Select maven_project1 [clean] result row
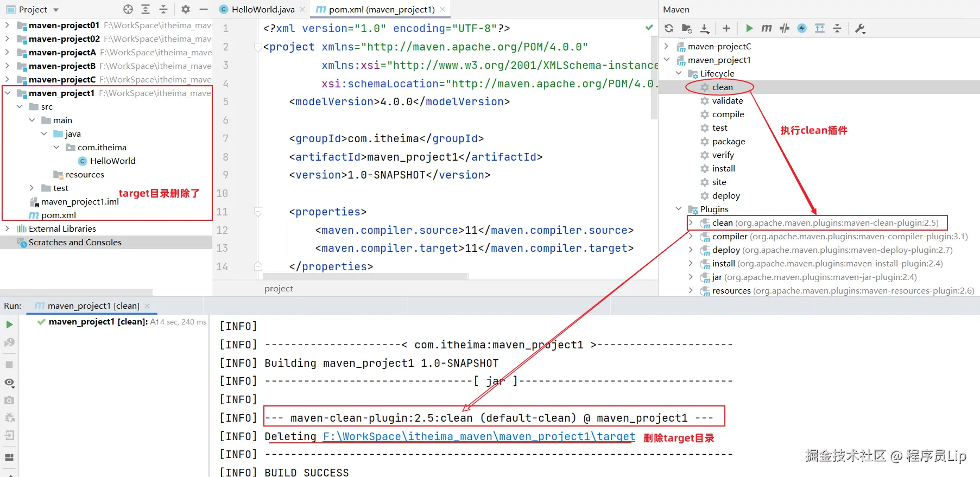 click(x=122, y=322)
